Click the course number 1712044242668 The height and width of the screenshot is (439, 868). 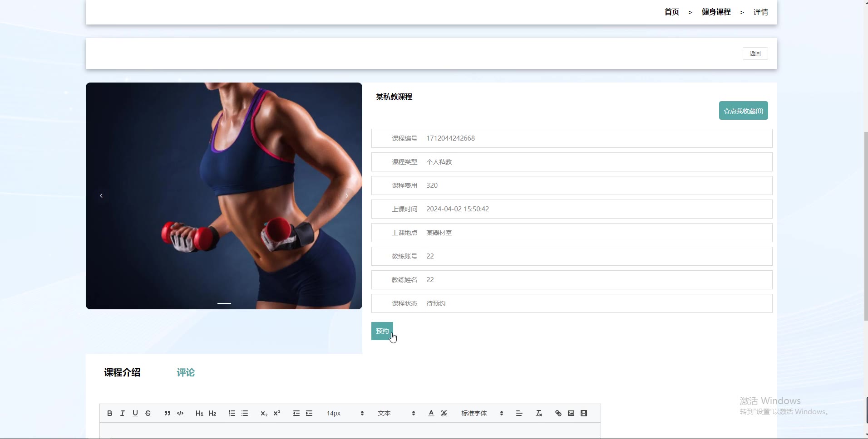click(x=450, y=138)
